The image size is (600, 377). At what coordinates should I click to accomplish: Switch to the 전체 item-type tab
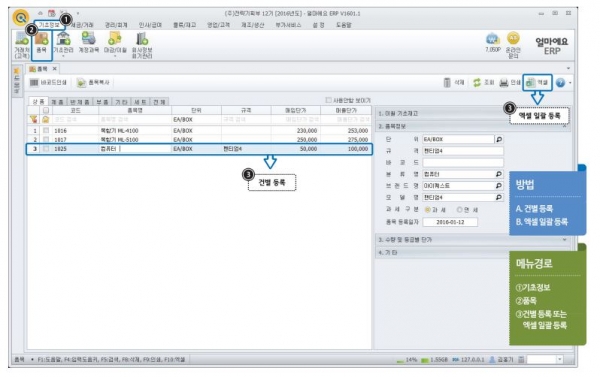click(159, 102)
